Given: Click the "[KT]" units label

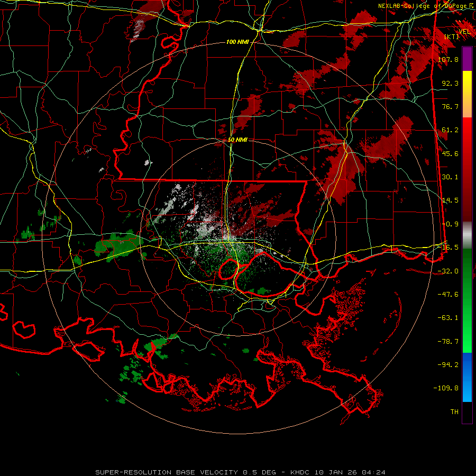Looking at the screenshot, I should (452, 36).
